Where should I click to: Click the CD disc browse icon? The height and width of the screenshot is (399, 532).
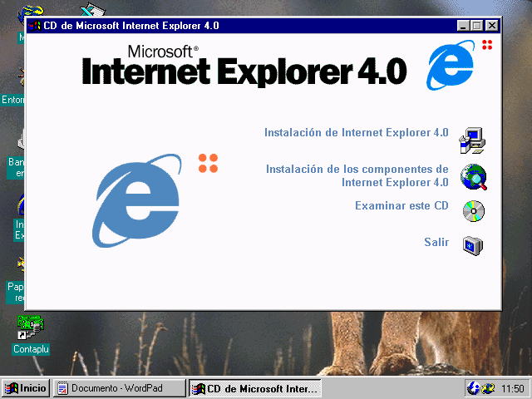(x=474, y=211)
